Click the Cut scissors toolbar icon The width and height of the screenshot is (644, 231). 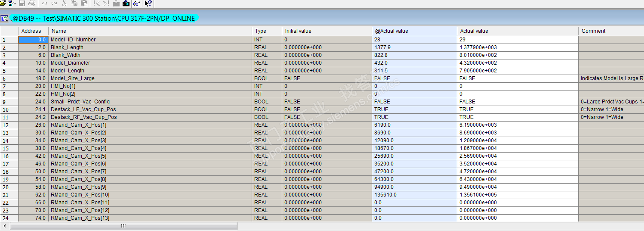pos(64,3)
